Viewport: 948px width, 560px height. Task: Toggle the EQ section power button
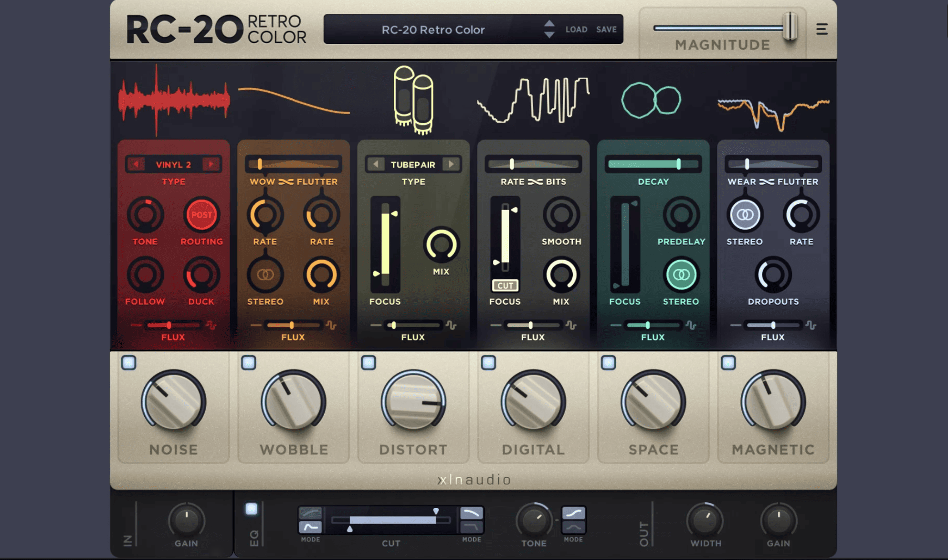click(251, 509)
